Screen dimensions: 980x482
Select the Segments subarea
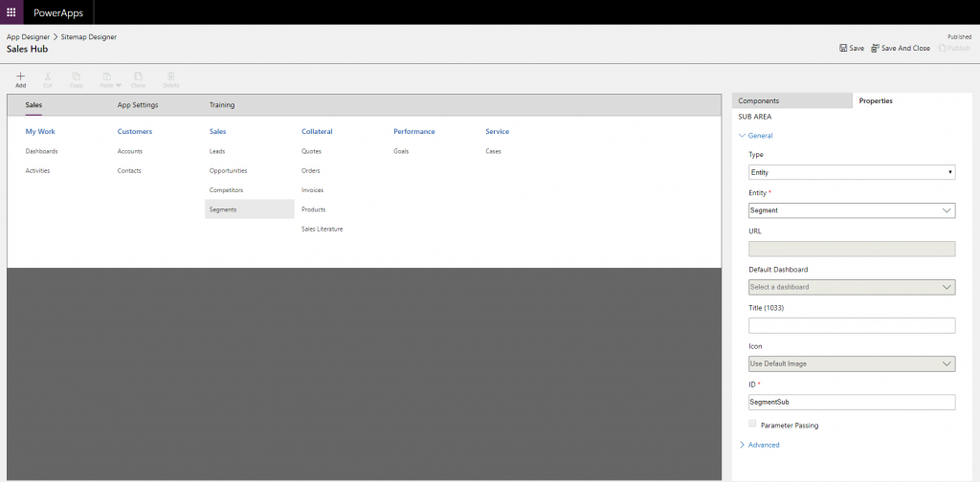[x=250, y=209]
